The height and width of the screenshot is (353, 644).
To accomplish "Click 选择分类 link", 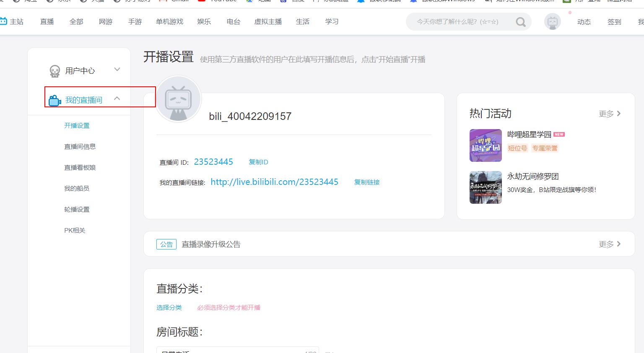I will click(169, 307).
